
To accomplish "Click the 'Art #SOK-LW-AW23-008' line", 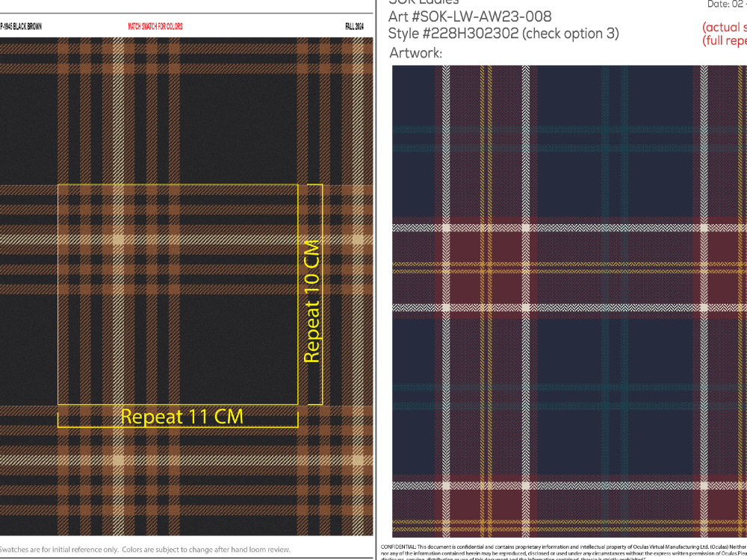I will click(x=470, y=16).
